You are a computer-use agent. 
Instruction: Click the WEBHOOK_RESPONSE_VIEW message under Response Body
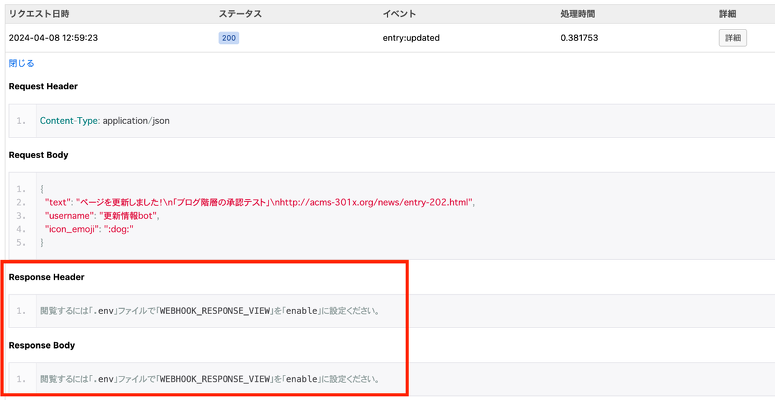point(210,379)
